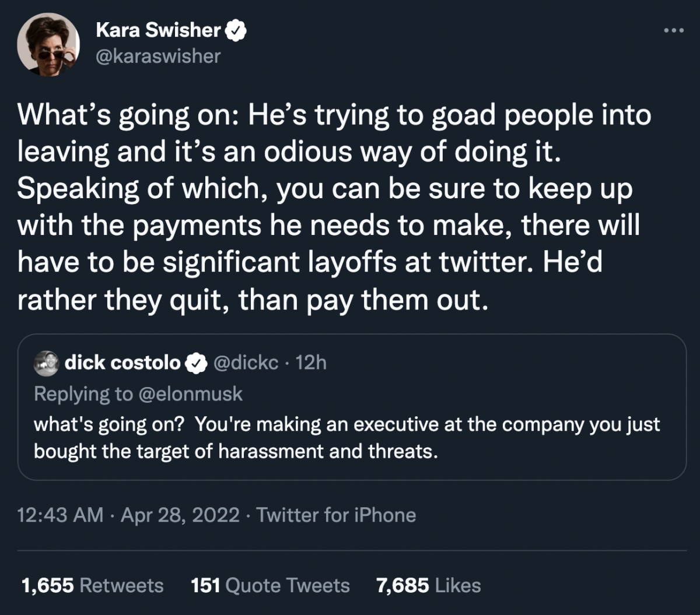
Task: Open Kara Swisher's profile picture
Action: 48,44
